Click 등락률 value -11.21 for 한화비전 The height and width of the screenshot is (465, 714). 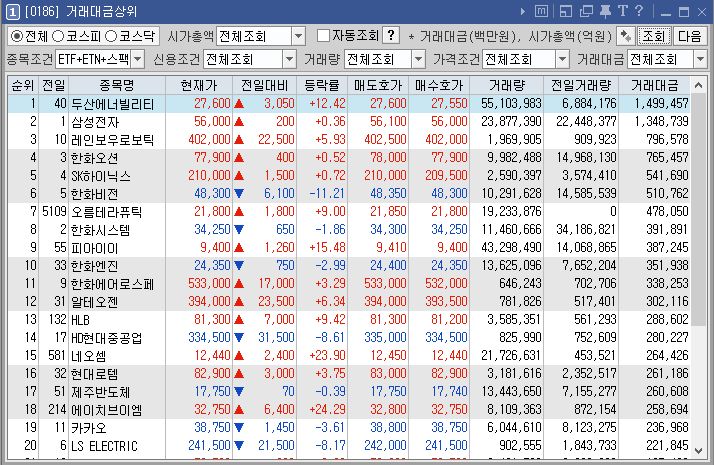[x=327, y=194]
